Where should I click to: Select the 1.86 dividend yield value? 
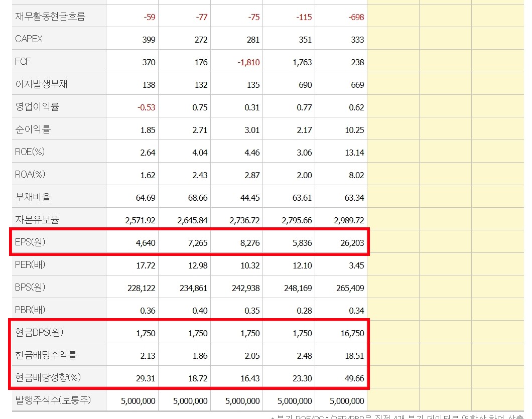click(200, 356)
